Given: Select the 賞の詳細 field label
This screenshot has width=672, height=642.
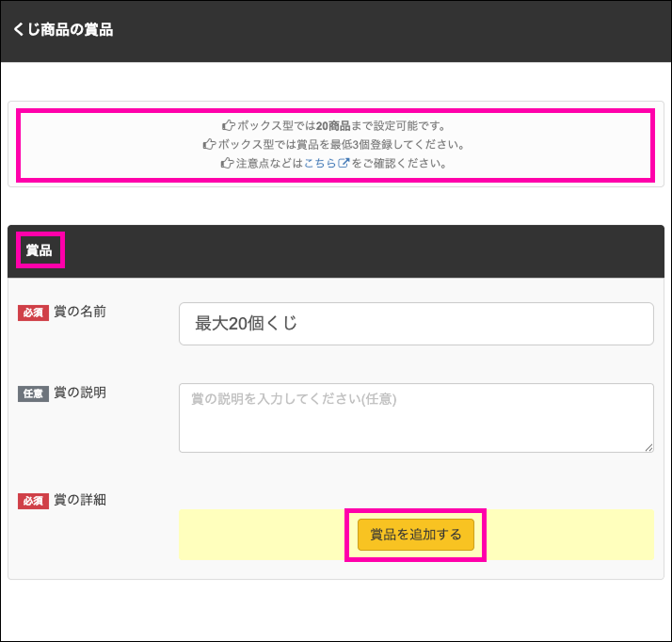Looking at the screenshot, I should pos(80,500).
